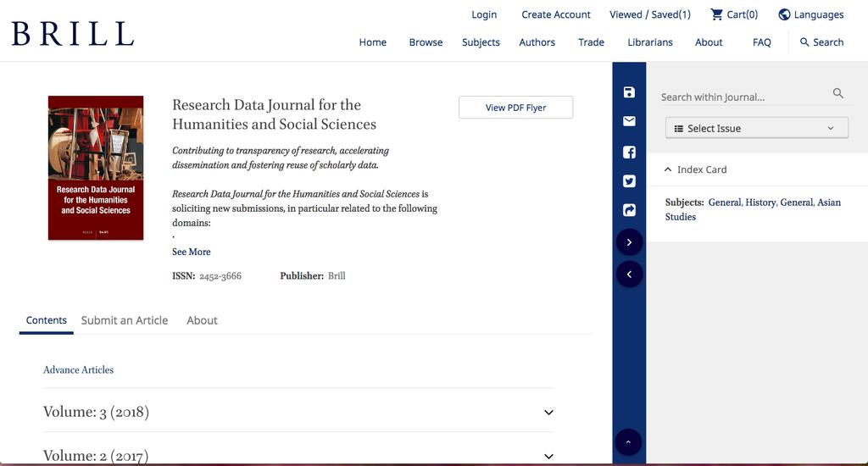Click the Publisher value Brill
This screenshot has width=868, height=466.
coord(337,275)
